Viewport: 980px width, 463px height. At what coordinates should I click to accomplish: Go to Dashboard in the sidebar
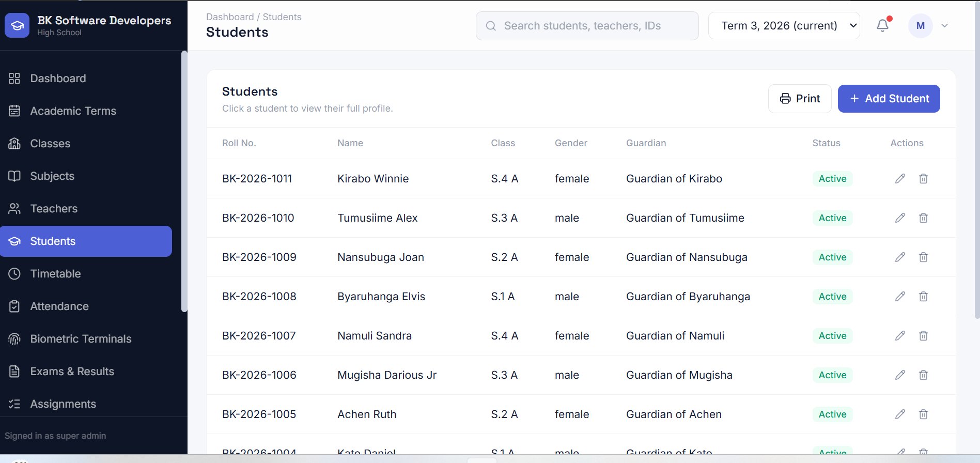click(x=86, y=79)
